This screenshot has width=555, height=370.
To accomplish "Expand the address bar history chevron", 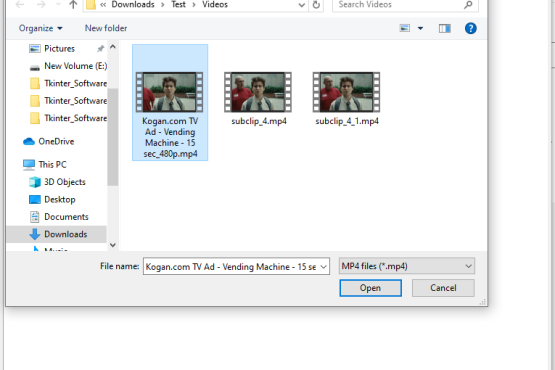I will click(x=302, y=5).
